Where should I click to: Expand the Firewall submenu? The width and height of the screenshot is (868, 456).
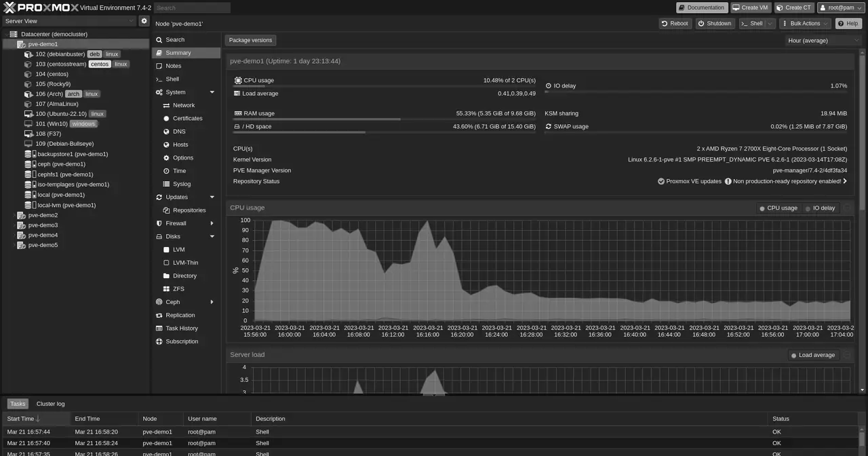coord(212,223)
